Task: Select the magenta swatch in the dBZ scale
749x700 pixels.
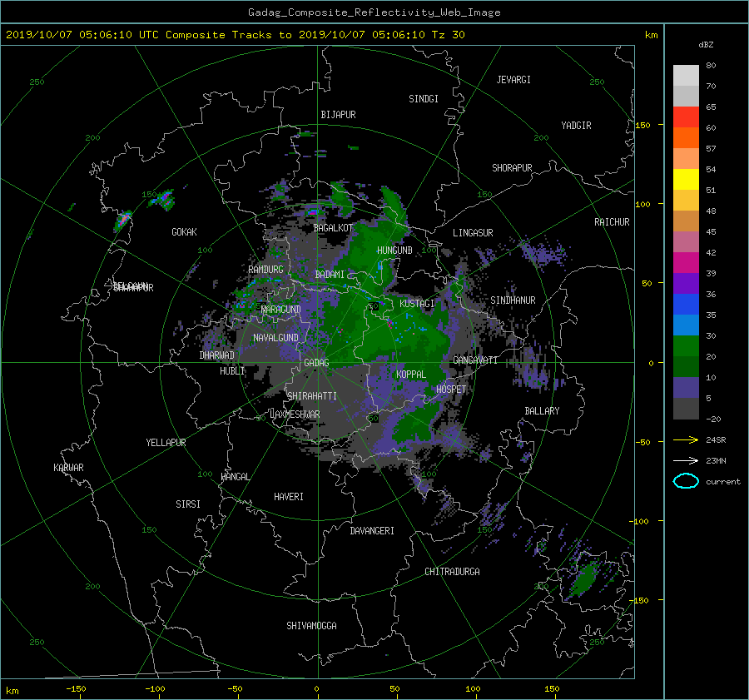Action: [686, 262]
